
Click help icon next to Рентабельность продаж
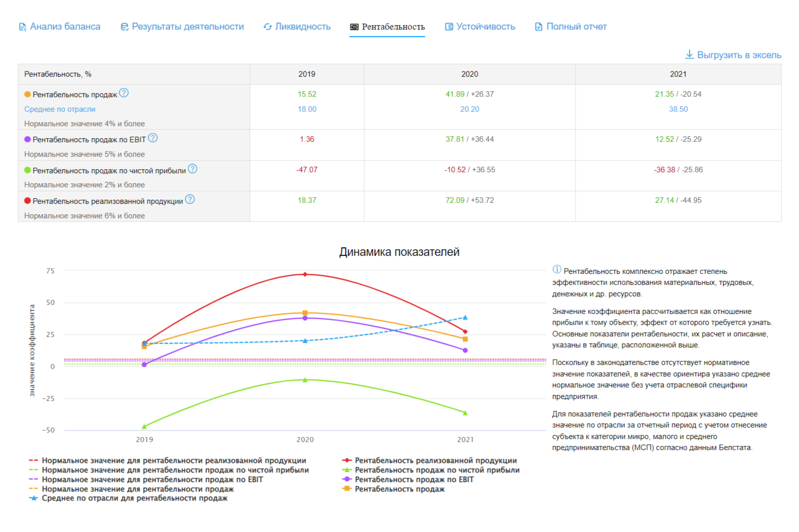[x=124, y=93]
